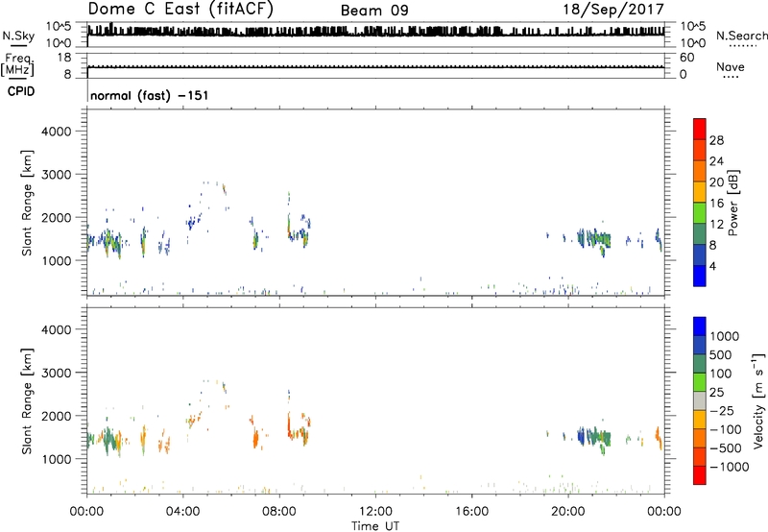The width and height of the screenshot is (768, 532).
Task: Click the date '18/Sep/2017'
Action: 613,10
